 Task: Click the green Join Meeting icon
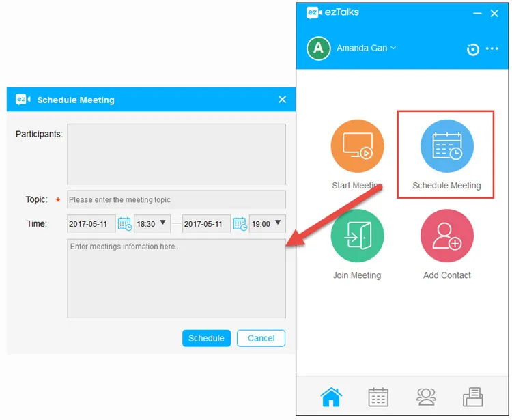357,236
